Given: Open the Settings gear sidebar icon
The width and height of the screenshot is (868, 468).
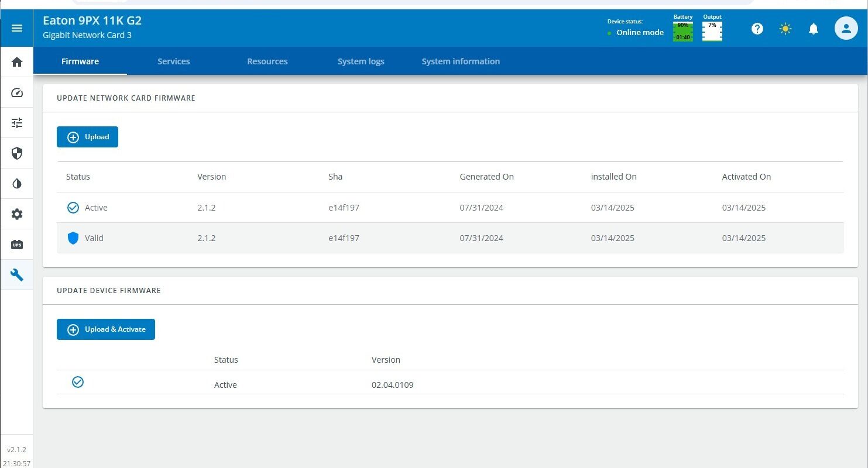Looking at the screenshot, I should (17, 214).
